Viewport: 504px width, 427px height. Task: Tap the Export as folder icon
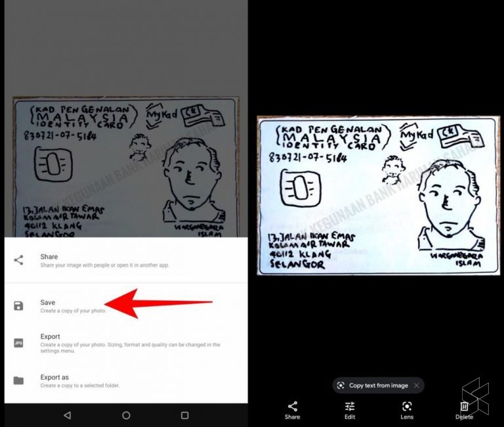tap(18, 380)
